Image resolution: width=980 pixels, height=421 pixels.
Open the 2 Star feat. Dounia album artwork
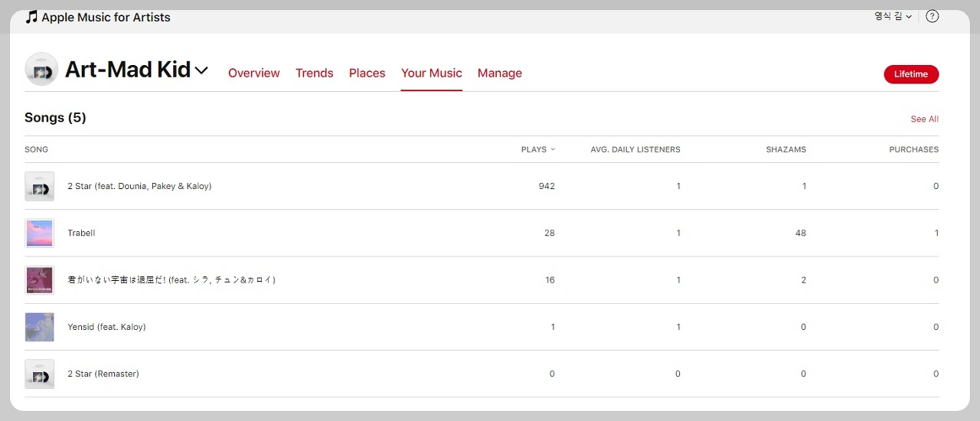click(40, 186)
